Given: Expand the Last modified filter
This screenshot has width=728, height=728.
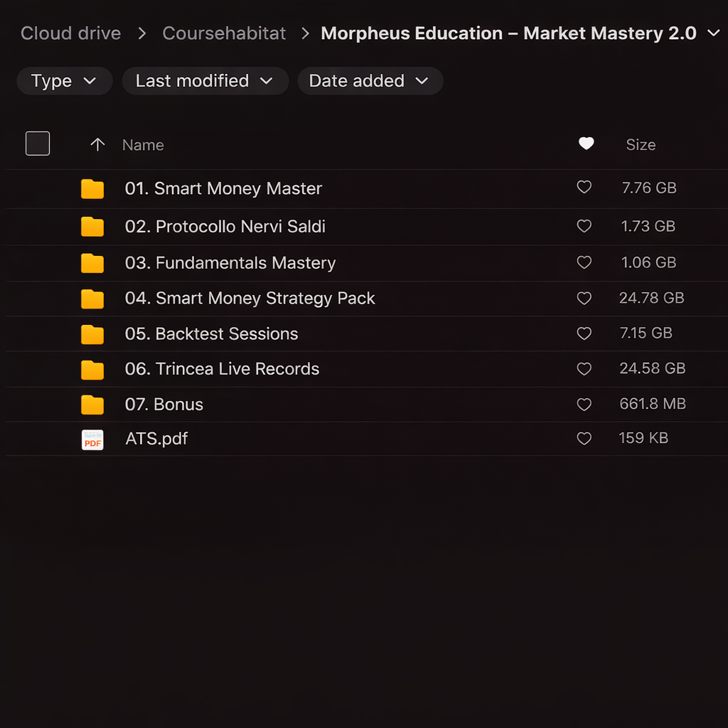Looking at the screenshot, I should coord(205,81).
